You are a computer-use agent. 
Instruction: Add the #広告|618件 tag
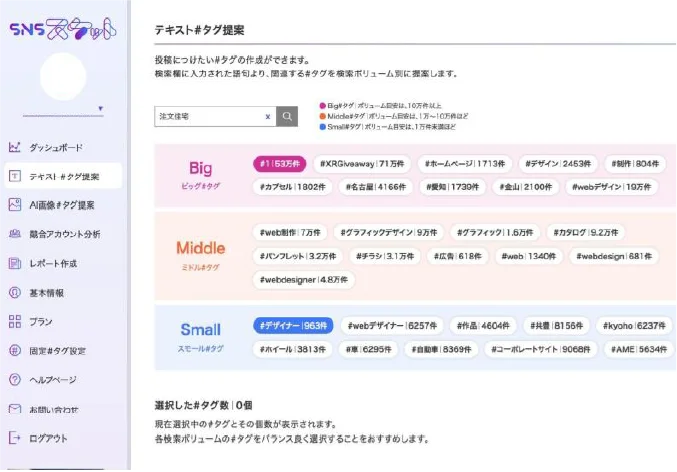pos(458,256)
